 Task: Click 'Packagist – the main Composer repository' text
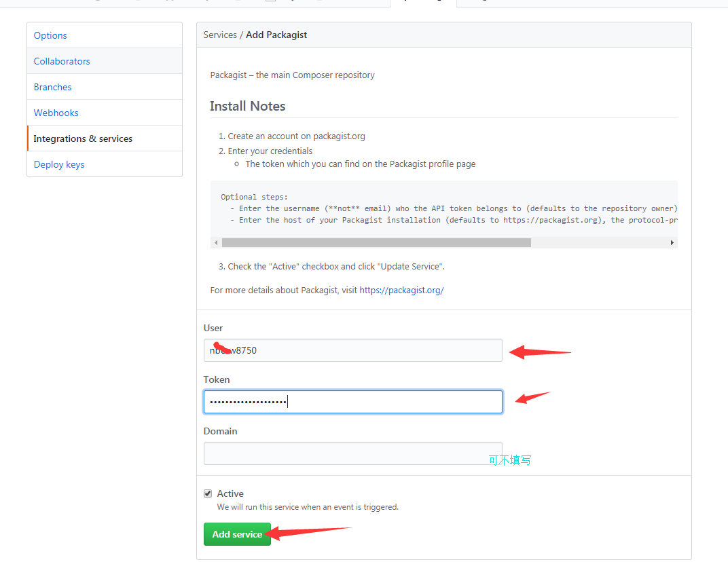(x=293, y=75)
